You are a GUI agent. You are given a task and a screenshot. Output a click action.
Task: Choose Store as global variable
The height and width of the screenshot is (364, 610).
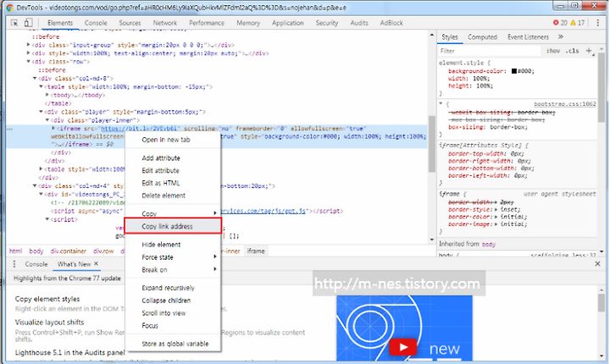173,344
